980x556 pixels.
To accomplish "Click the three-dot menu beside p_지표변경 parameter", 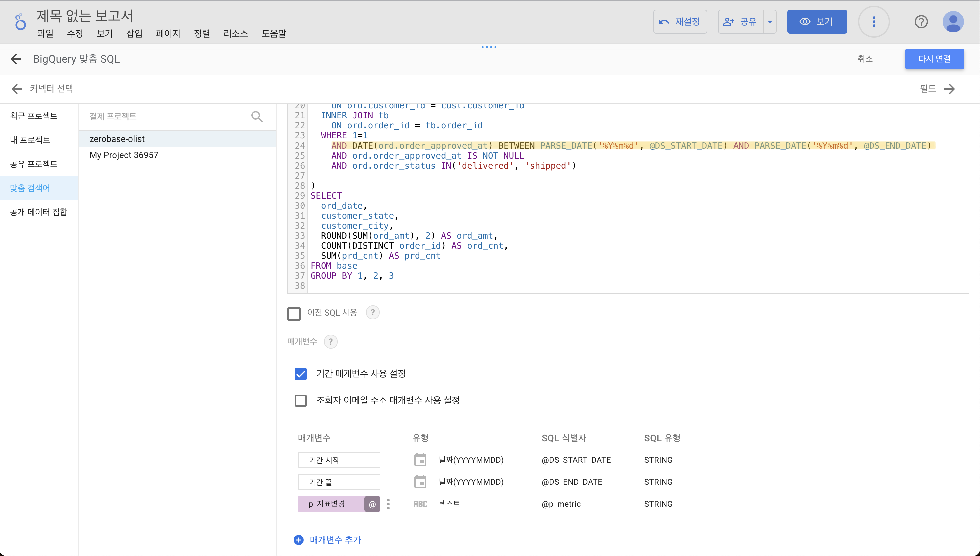I will [x=388, y=504].
